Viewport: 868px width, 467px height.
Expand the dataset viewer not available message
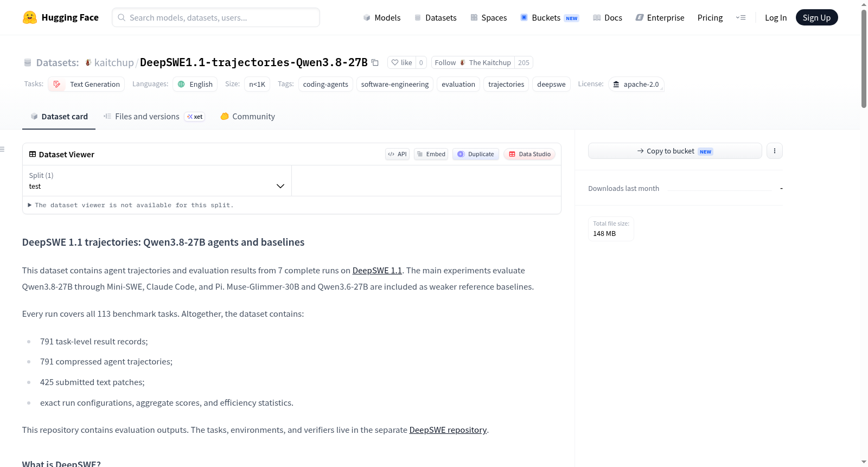(131, 205)
